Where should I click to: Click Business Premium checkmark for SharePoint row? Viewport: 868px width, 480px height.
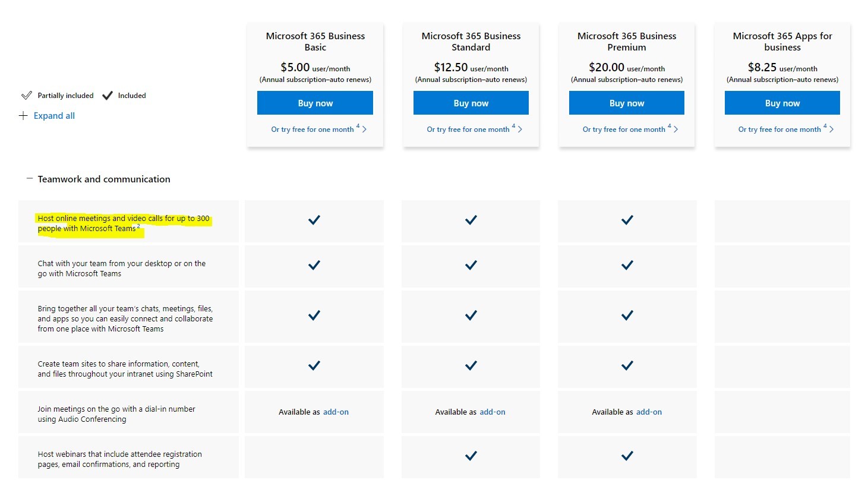coord(627,366)
